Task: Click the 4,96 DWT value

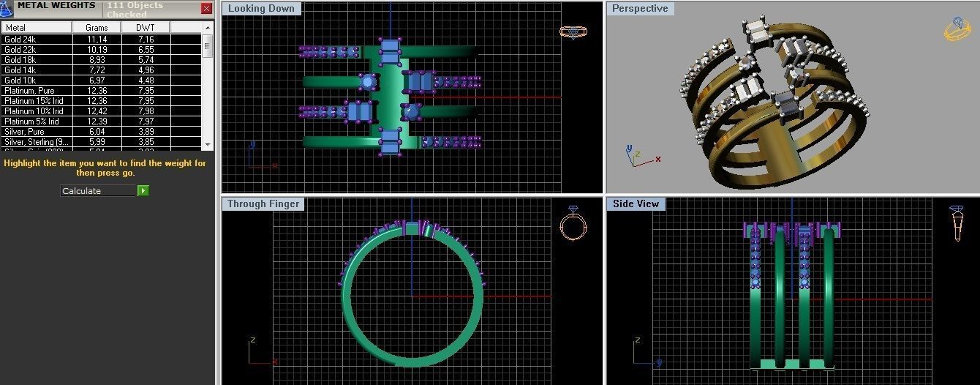Action: click(x=146, y=70)
